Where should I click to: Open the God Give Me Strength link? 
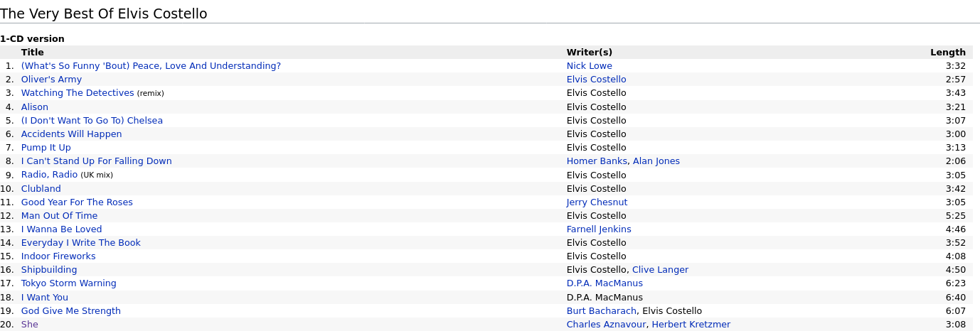tap(71, 311)
